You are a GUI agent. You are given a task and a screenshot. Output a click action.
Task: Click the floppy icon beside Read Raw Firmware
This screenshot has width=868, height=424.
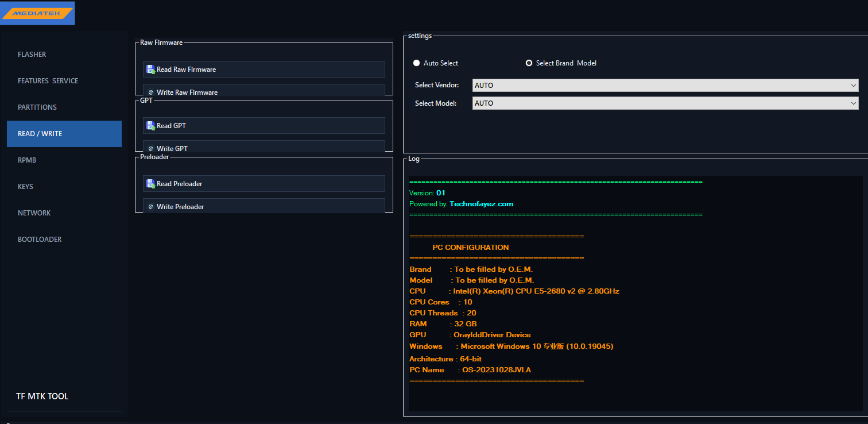pyautogui.click(x=150, y=70)
